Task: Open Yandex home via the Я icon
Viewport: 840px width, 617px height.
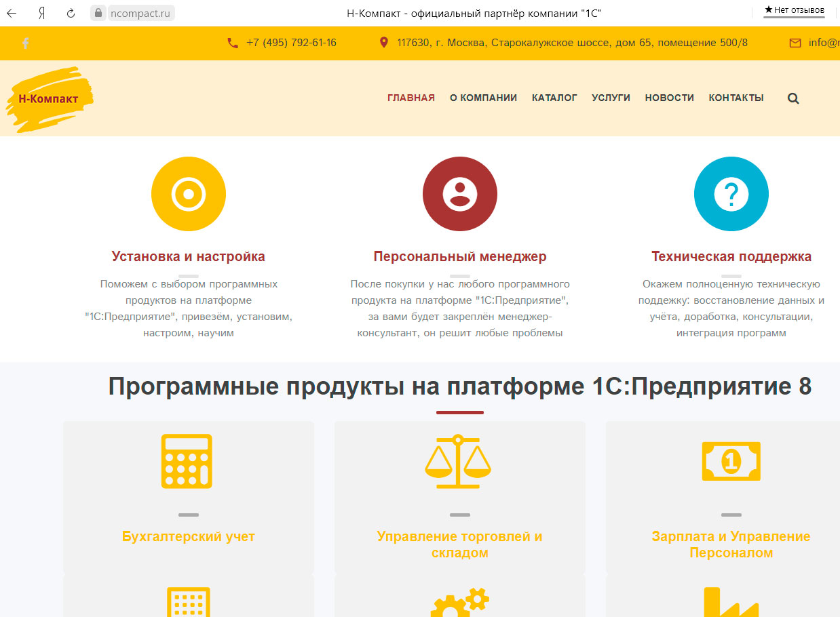Action: [41, 13]
